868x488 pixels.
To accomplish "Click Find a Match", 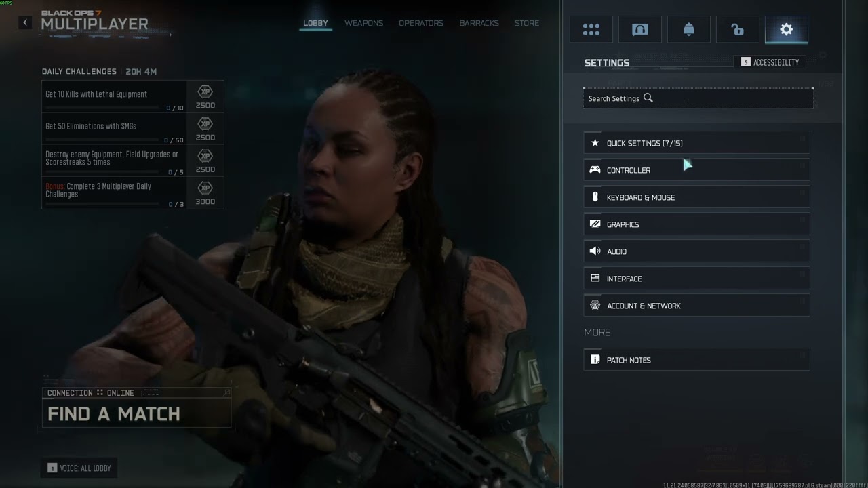I will pos(136,413).
